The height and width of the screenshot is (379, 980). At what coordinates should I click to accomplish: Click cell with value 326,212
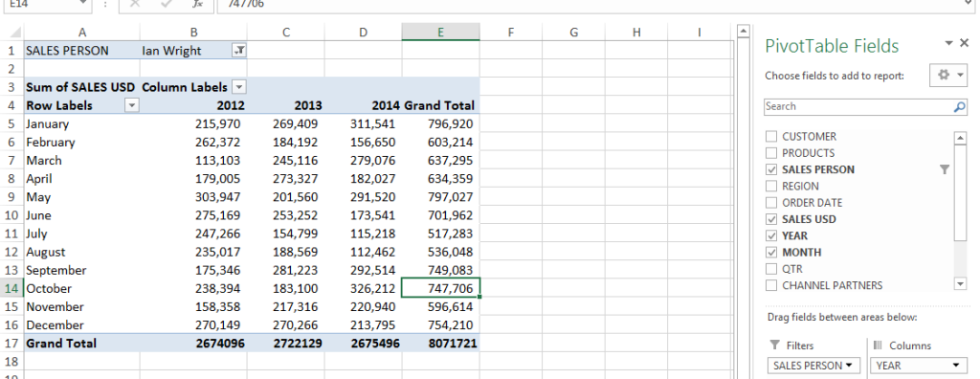[x=363, y=289]
